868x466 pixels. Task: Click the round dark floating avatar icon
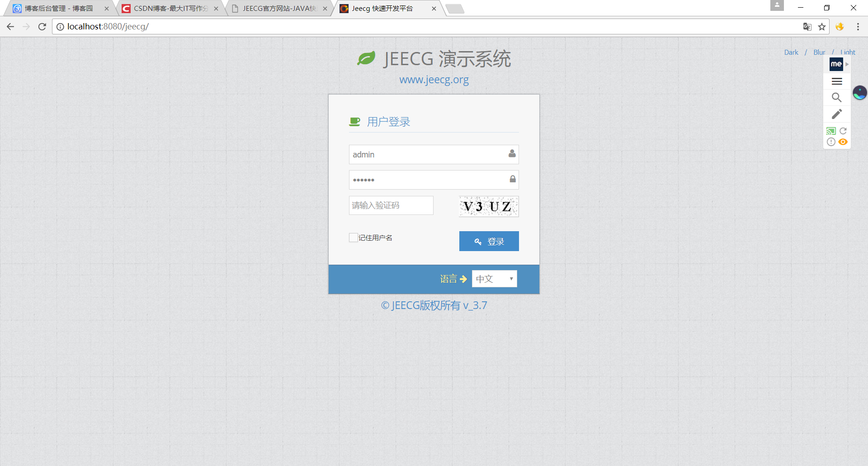click(859, 93)
